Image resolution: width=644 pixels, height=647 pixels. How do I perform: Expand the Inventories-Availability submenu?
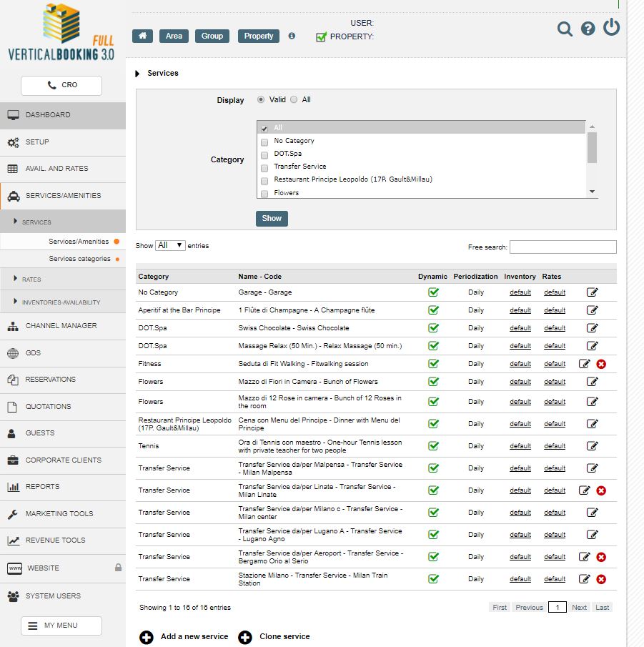point(63,302)
